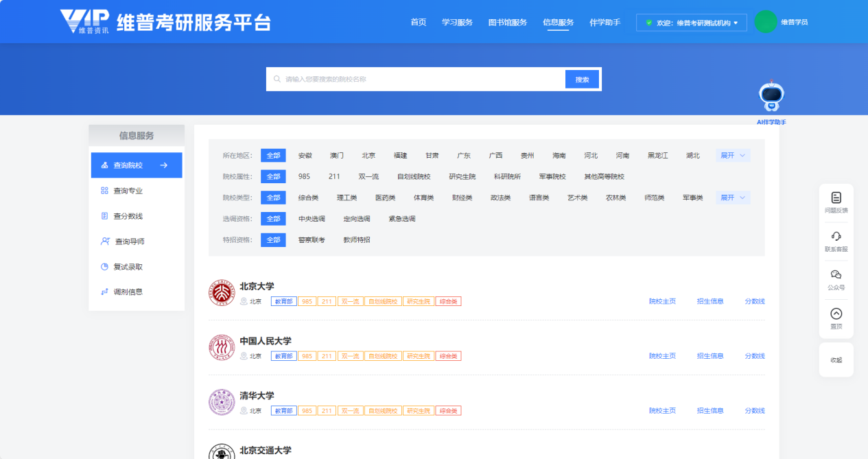Open the 维普考研测试机构 welcome dropdown
Screen dimensions: 868x459
pyautogui.click(x=692, y=23)
